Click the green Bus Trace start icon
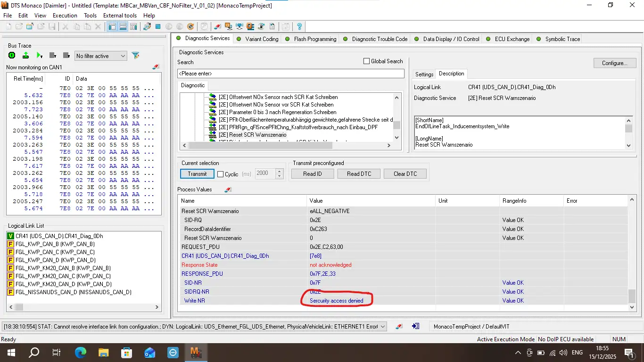644x362 pixels. [12, 56]
